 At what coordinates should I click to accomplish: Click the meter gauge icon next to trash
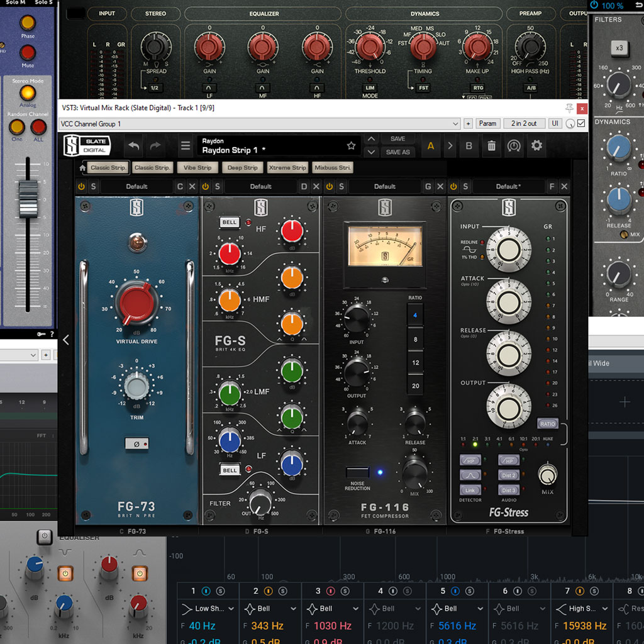(x=514, y=146)
